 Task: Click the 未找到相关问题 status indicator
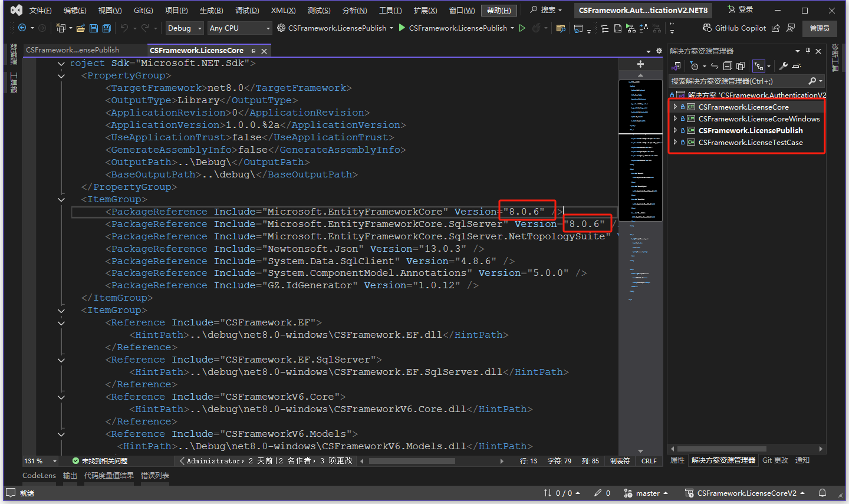coord(100,461)
